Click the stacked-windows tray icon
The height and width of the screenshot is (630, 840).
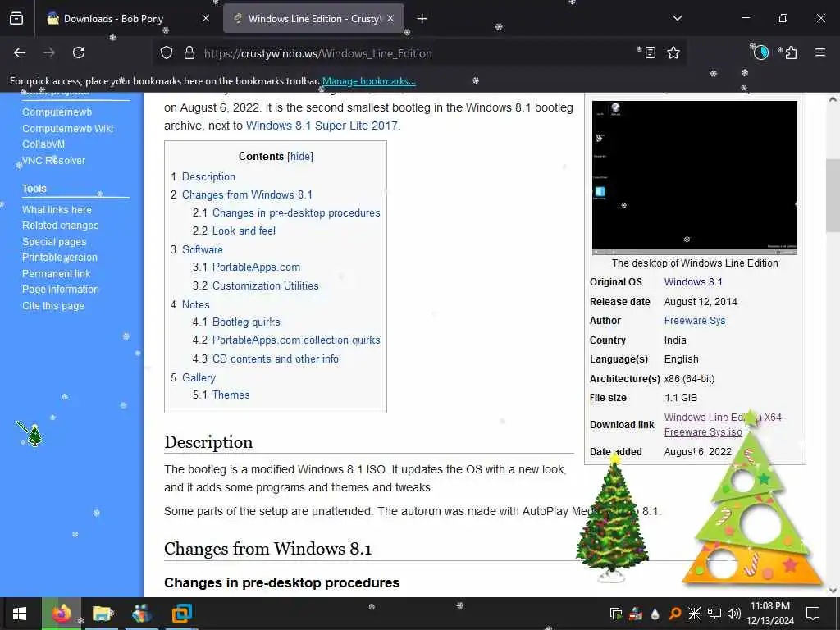tap(616, 614)
